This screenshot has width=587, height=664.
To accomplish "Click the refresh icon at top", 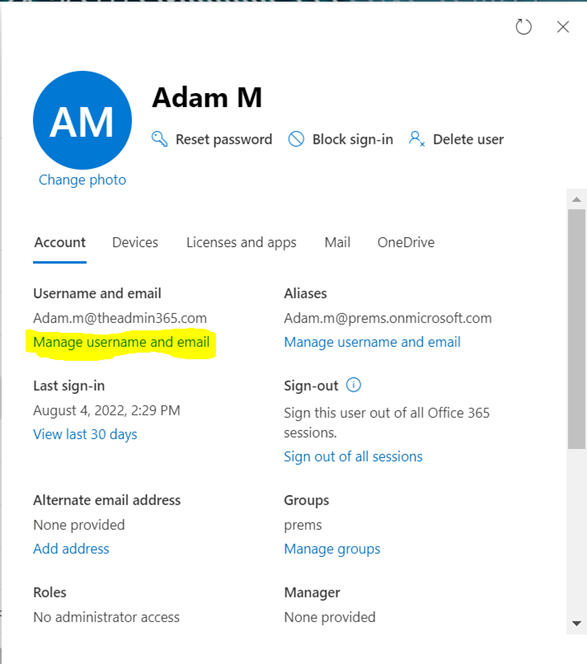I will point(523,27).
